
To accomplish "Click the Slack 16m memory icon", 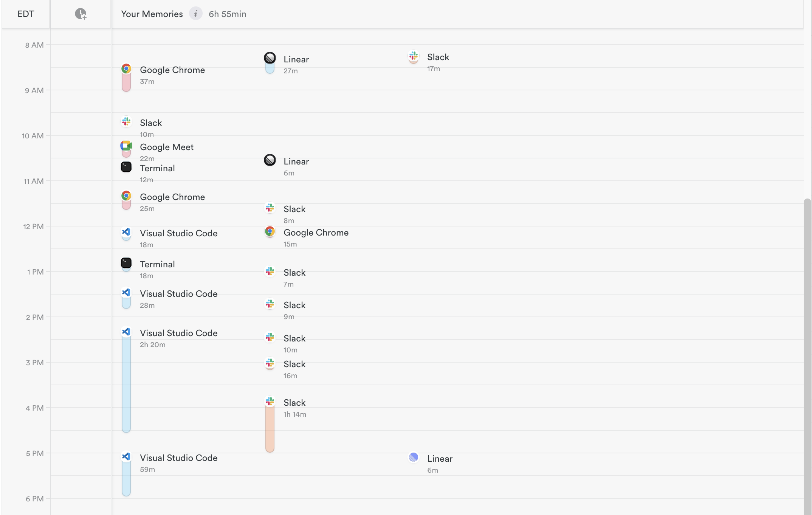I will (x=270, y=363).
